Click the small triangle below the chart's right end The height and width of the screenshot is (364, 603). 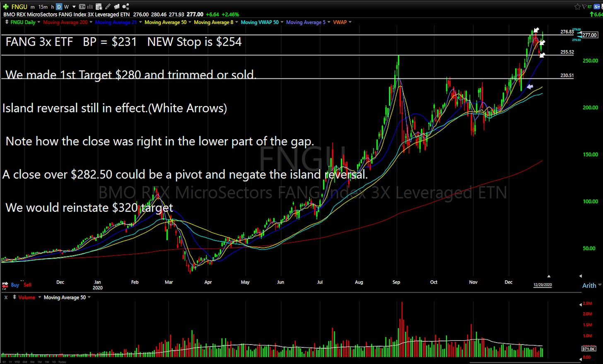(549, 276)
